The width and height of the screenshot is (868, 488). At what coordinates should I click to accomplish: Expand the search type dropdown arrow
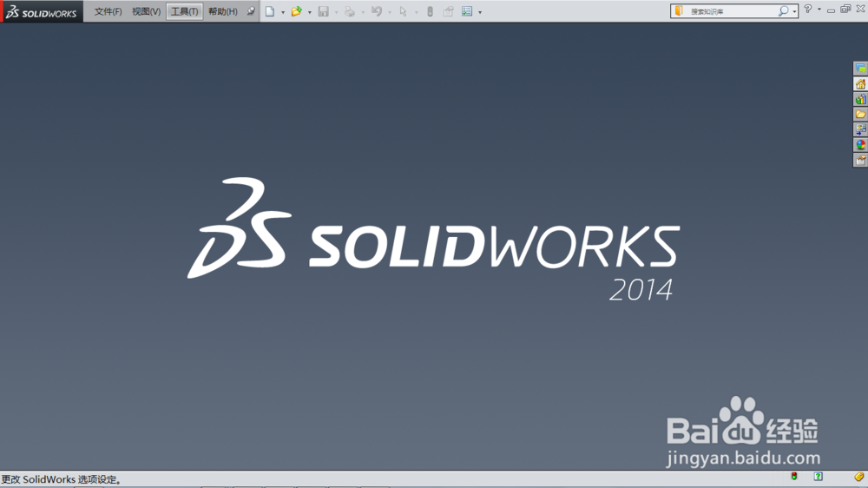tap(794, 11)
